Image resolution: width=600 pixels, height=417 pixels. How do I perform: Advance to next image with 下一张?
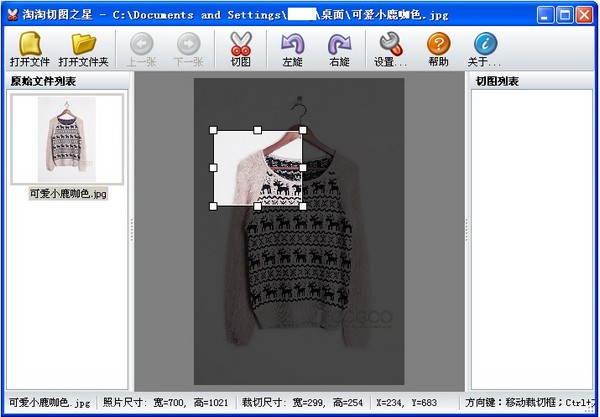(x=187, y=46)
